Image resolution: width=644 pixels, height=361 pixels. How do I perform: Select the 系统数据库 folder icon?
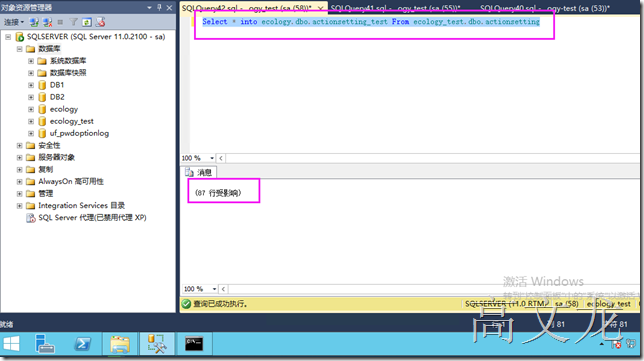point(42,61)
